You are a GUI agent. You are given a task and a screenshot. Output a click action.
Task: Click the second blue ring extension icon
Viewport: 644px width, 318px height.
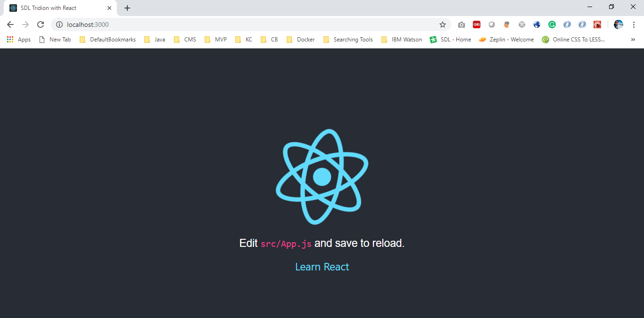(582, 24)
